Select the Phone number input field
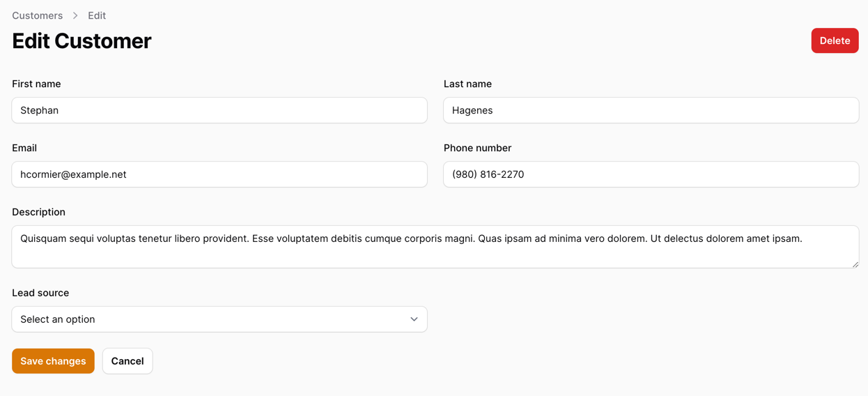The height and width of the screenshot is (396, 868). tap(651, 174)
